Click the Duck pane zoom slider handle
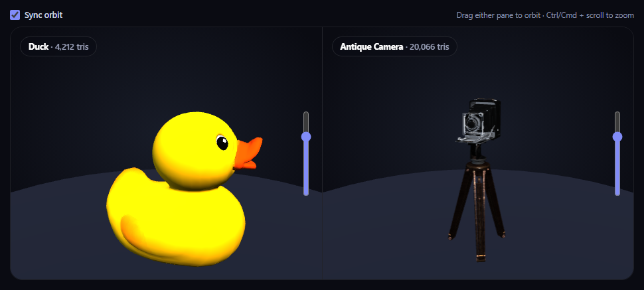Image resolution: width=644 pixels, height=290 pixels. click(306, 137)
